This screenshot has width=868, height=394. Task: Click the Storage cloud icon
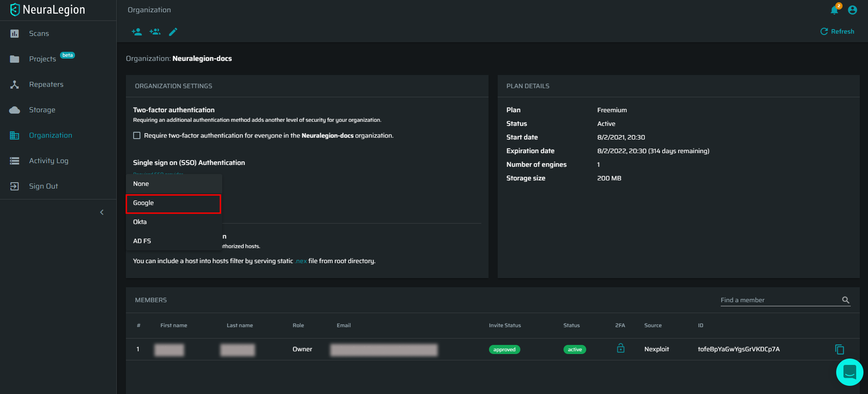click(15, 110)
